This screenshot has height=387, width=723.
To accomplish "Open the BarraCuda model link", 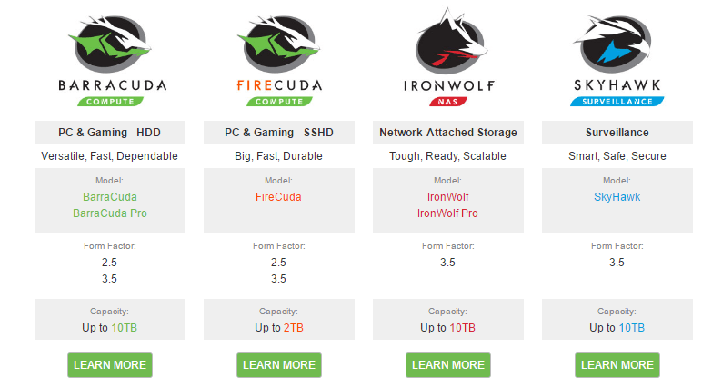I will pos(110,197).
